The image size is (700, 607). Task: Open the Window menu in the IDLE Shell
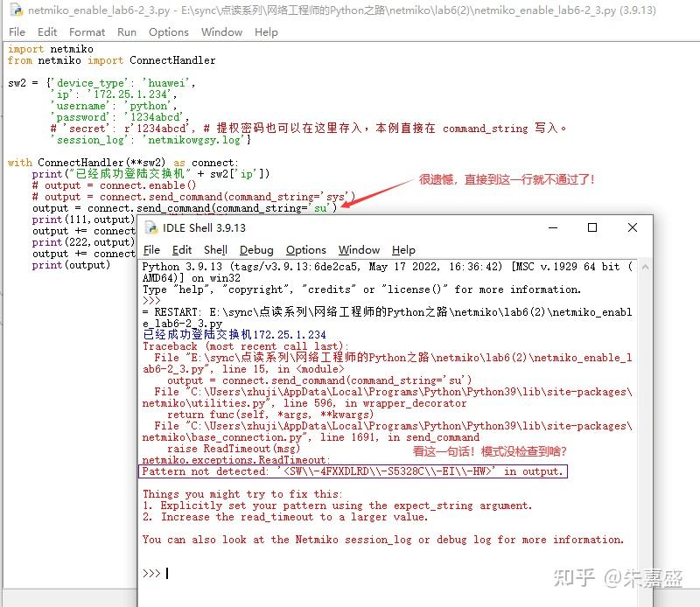tap(359, 249)
